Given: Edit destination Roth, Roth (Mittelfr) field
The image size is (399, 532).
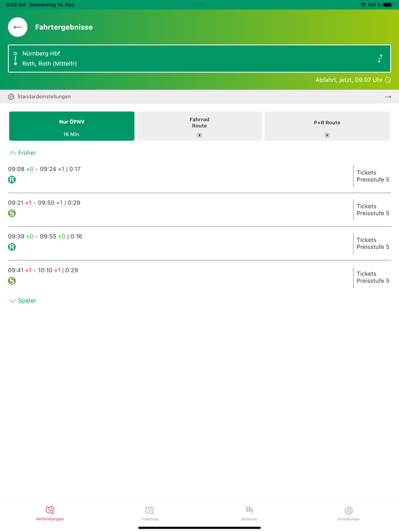Looking at the screenshot, I should tap(50, 63).
